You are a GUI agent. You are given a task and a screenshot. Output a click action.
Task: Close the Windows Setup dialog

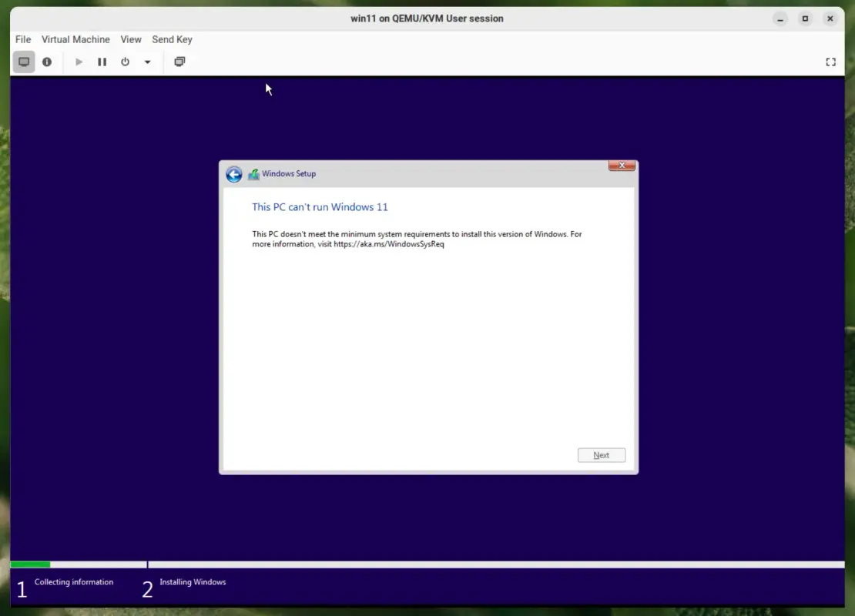[622, 166]
